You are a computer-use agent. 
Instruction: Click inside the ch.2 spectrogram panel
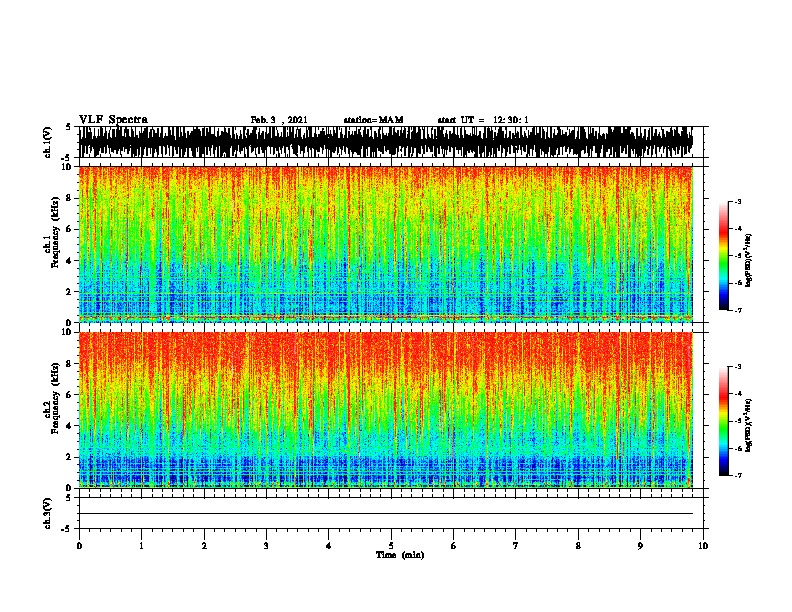click(385, 410)
